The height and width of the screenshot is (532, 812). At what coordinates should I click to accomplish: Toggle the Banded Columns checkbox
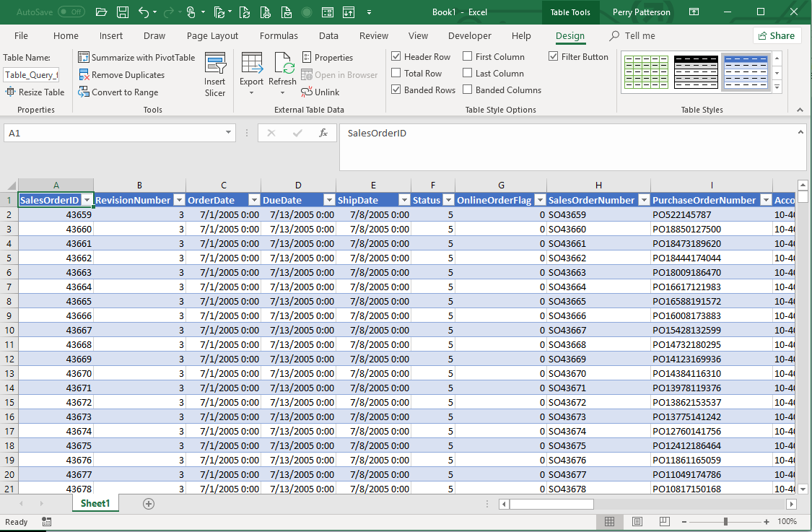point(468,90)
